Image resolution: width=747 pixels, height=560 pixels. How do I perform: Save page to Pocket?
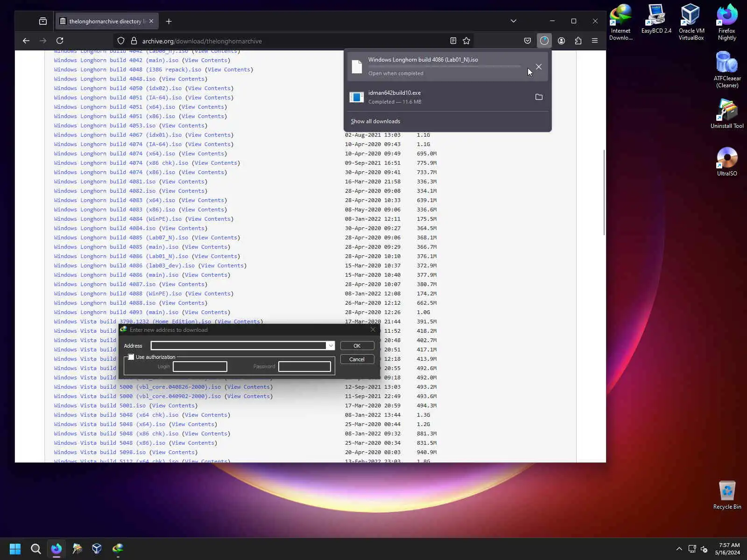point(528,41)
